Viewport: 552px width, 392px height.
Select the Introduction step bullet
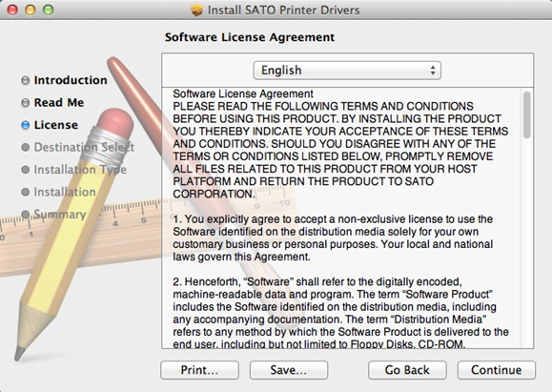coord(26,80)
